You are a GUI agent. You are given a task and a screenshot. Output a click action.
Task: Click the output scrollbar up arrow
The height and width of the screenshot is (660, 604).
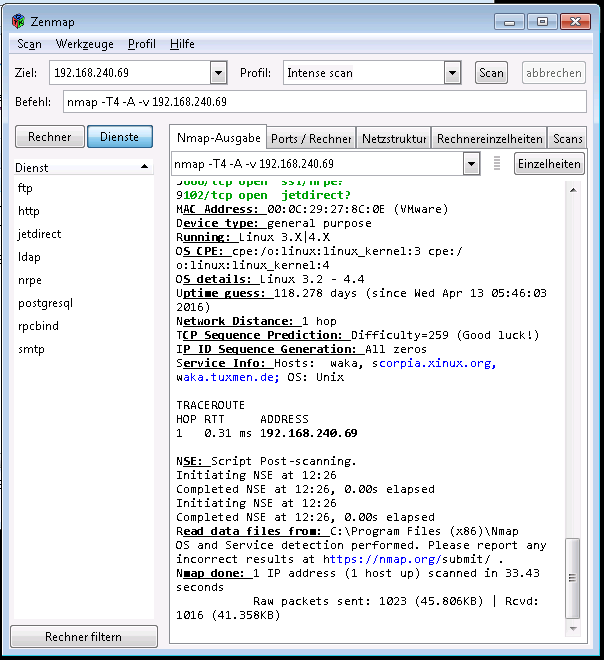point(573,190)
